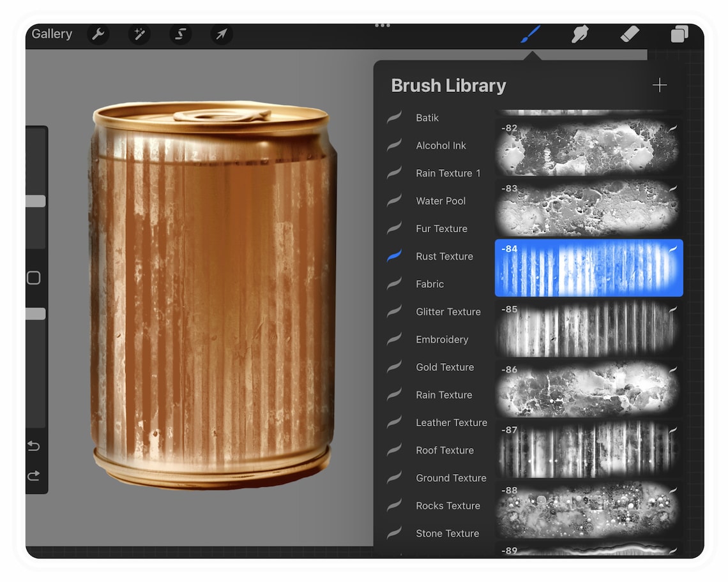Select the Smudge tool
This screenshot has width=728, height=582.
point(579,34)
